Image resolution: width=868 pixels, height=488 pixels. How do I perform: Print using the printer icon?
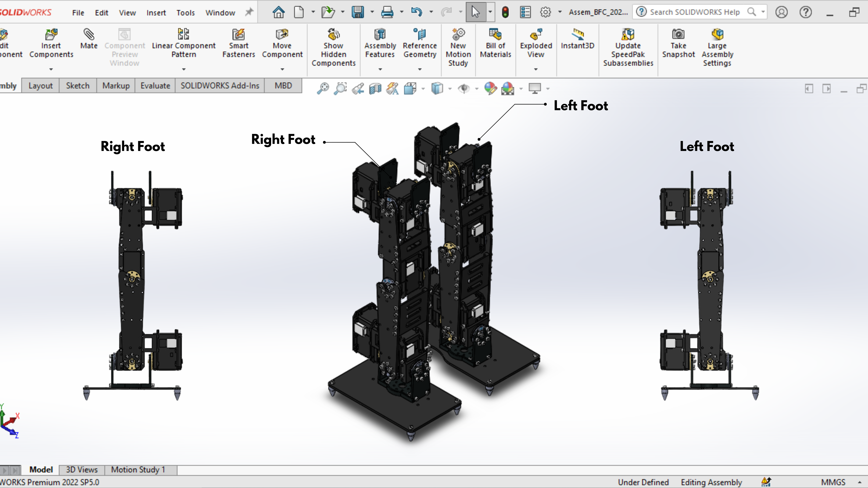coord(387,12)
